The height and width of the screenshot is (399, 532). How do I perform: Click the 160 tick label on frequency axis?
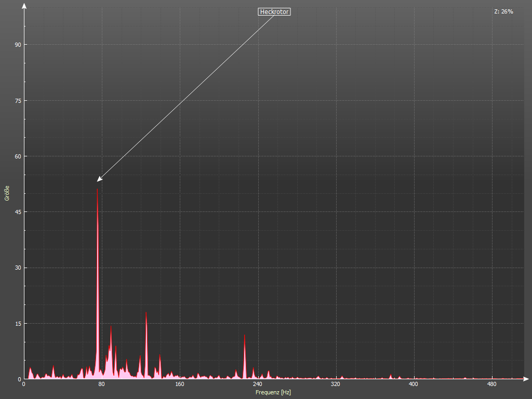180,384
